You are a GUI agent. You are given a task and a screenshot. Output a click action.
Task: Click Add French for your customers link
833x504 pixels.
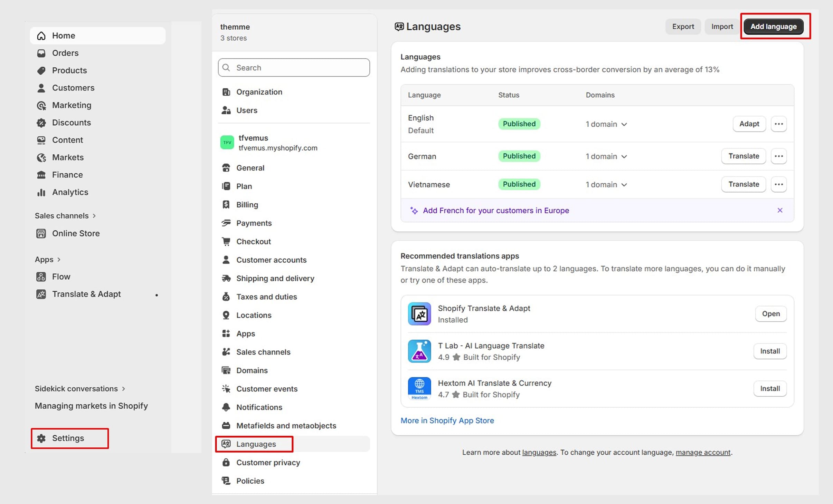(x=496, y=211)
